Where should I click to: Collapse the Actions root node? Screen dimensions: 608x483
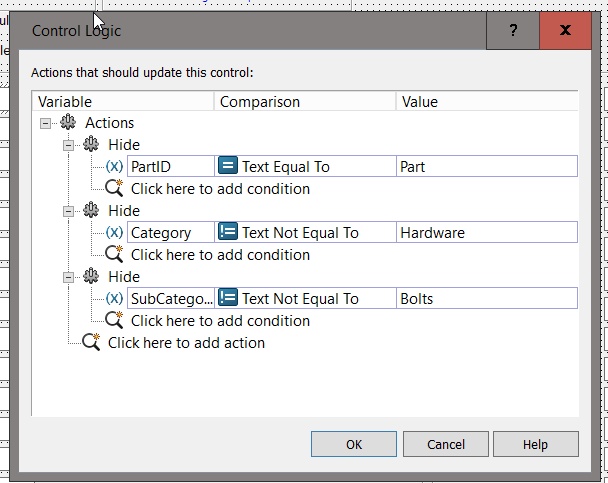click(45, 124)
